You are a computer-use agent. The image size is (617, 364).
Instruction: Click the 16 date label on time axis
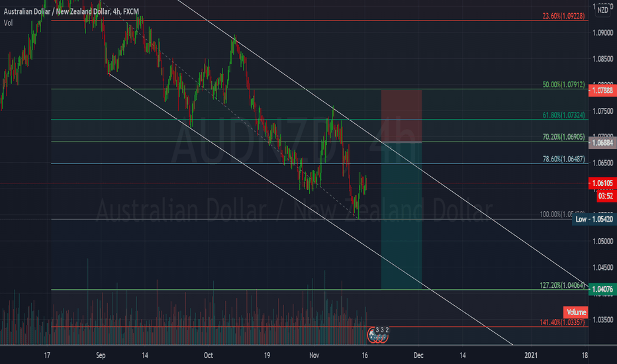tap(365, 355)
